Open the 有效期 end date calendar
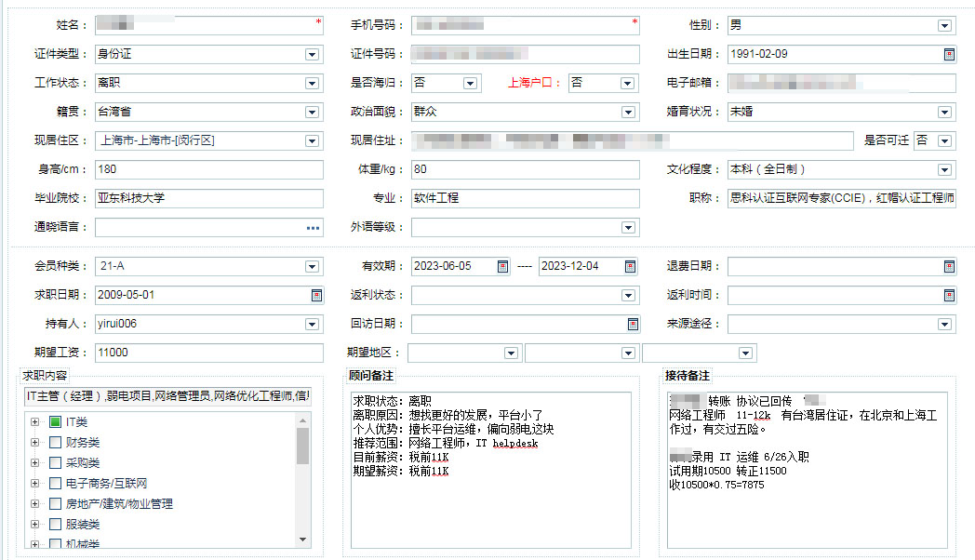This screenshot has height=560, width=975. click(630, 267)
